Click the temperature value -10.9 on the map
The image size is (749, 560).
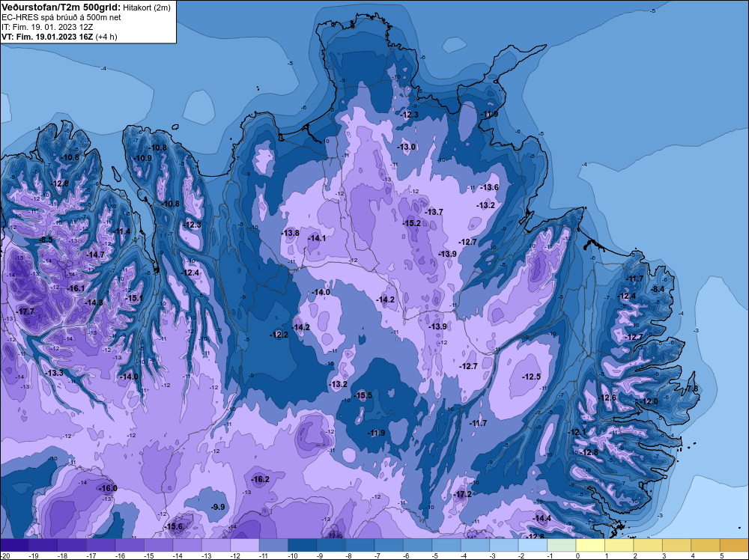pyautogui.click(x=143, y=158)
